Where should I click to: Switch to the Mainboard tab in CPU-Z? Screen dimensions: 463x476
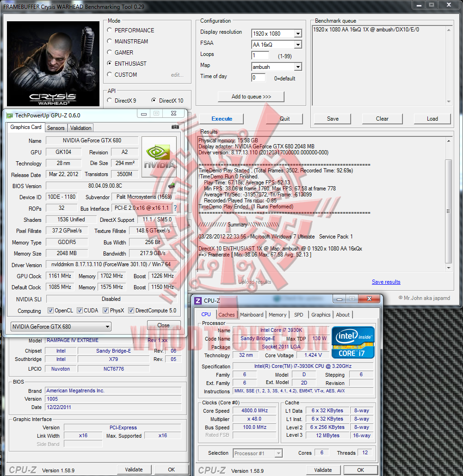(252, 315)
